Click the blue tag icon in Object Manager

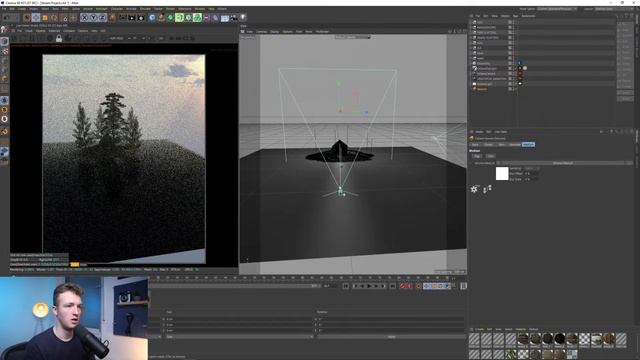520,63
